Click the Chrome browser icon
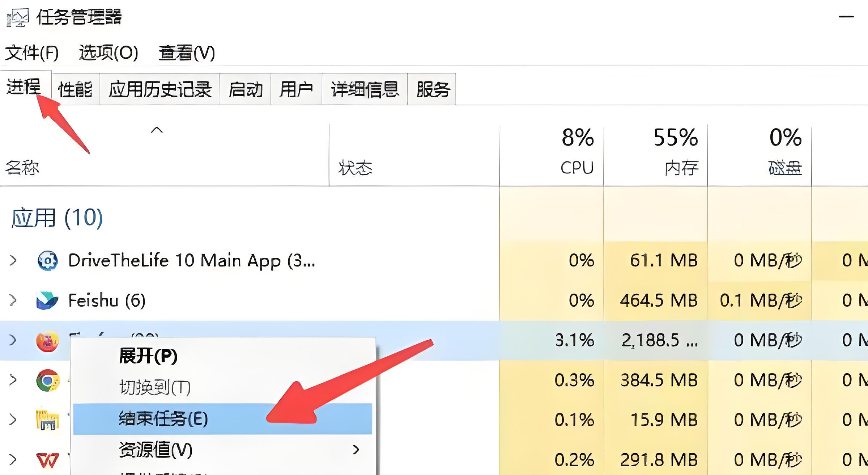This screenshot has width=868, height=475. 47,380
